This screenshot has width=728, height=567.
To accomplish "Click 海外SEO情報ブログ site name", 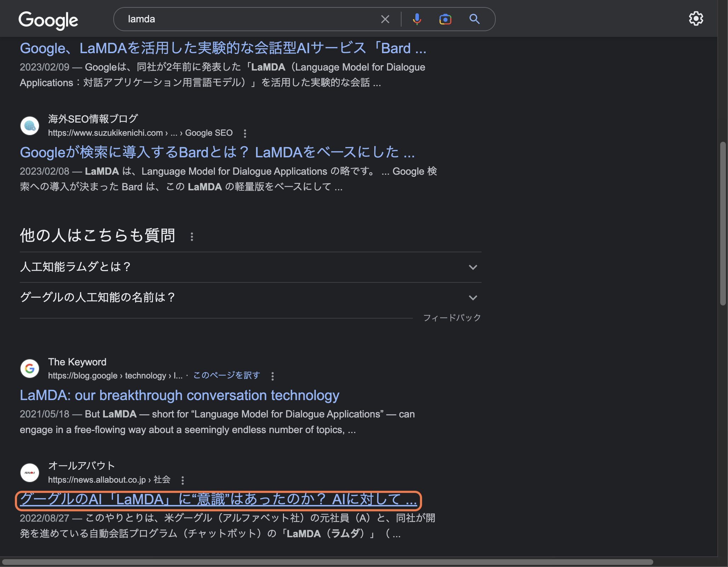I will coord(93,119).
